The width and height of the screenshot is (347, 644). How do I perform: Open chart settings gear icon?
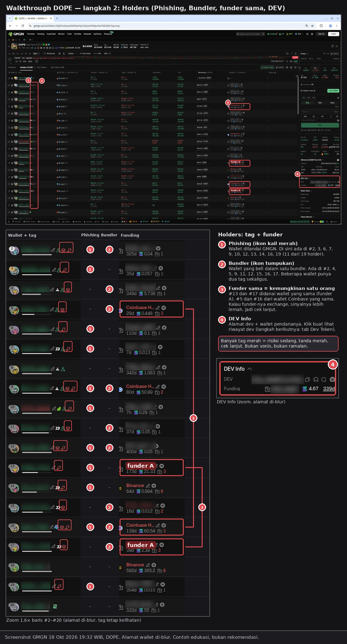pyautogui.click(x=296, y=54)
